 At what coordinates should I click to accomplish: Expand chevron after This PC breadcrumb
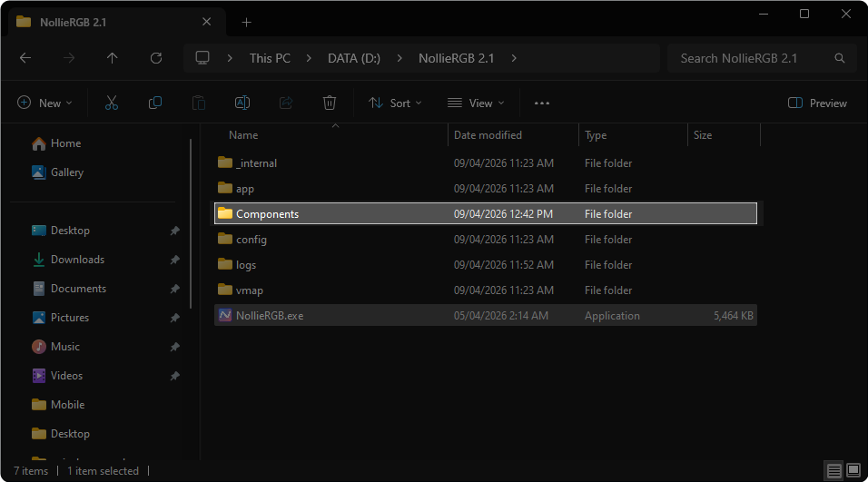coord(309,58)
